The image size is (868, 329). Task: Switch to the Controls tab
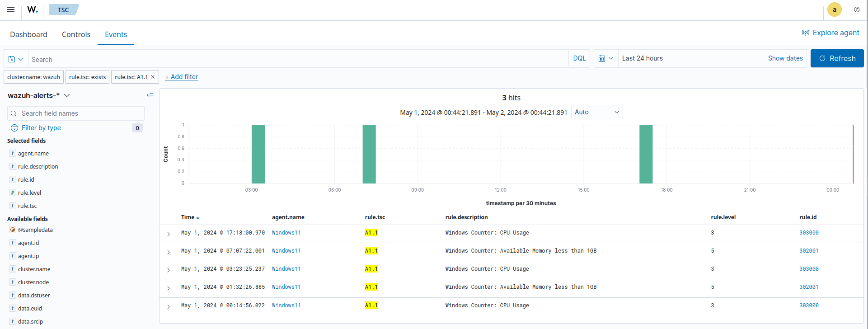click(76, 34)
